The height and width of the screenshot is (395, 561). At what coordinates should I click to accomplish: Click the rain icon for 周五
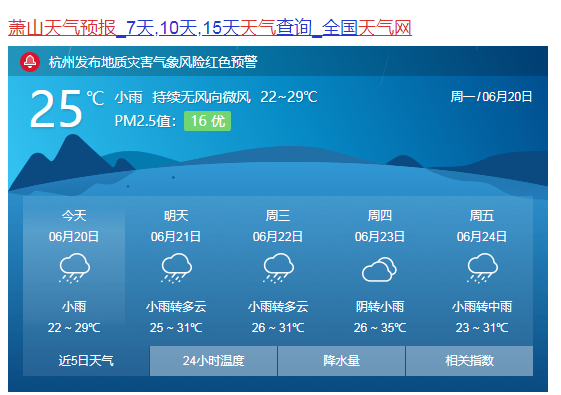click(482, 268)
